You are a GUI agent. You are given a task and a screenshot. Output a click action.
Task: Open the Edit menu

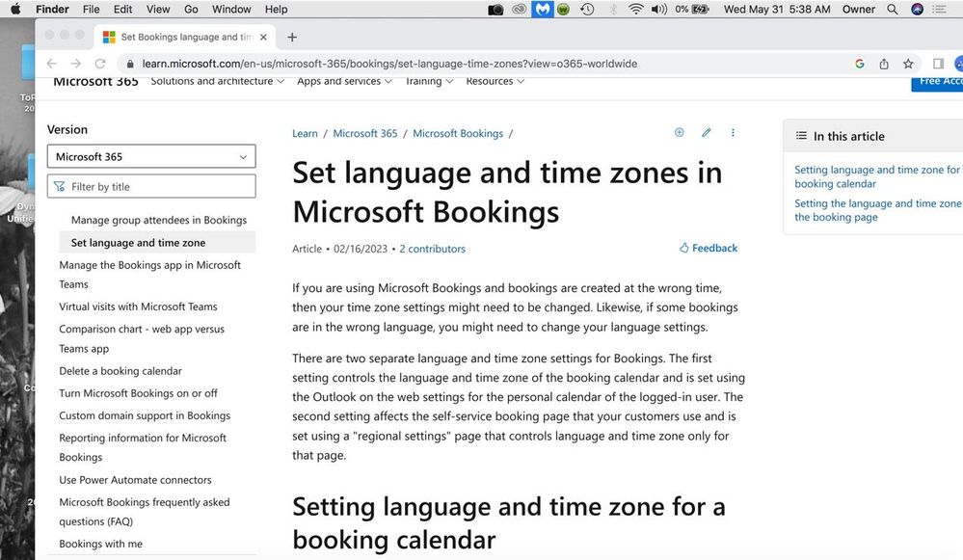[122, 10]
